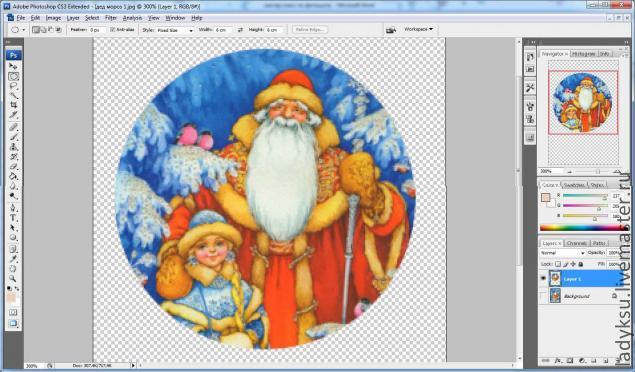Select the Path Selection tool

(x=13, y=228)
